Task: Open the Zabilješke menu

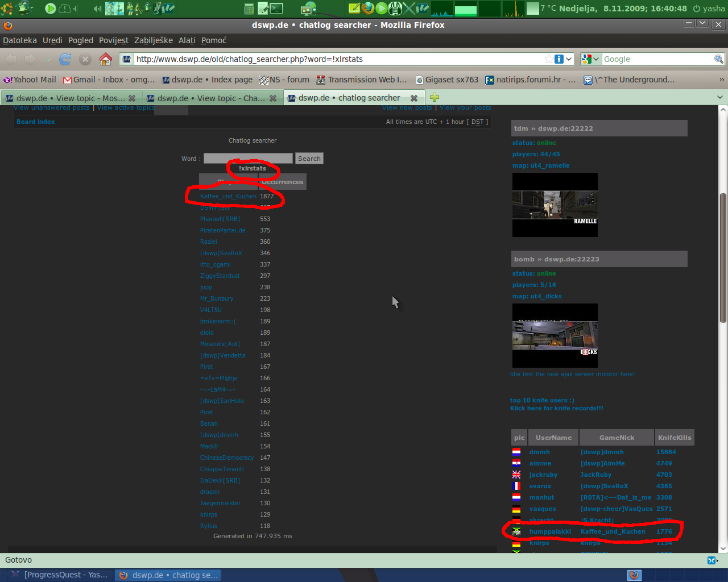Action: coord(153,40)
